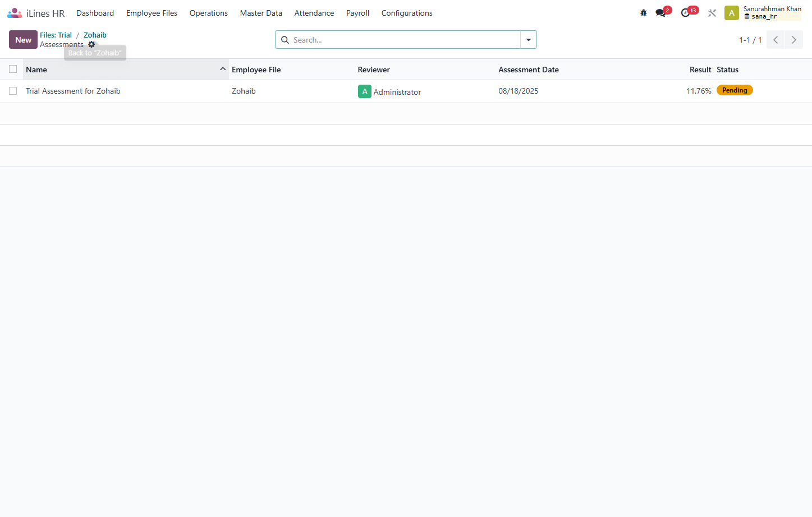Toggle sort arrow on Name column
The height and width of the screenshot is (517, 812).
point(223,69)
